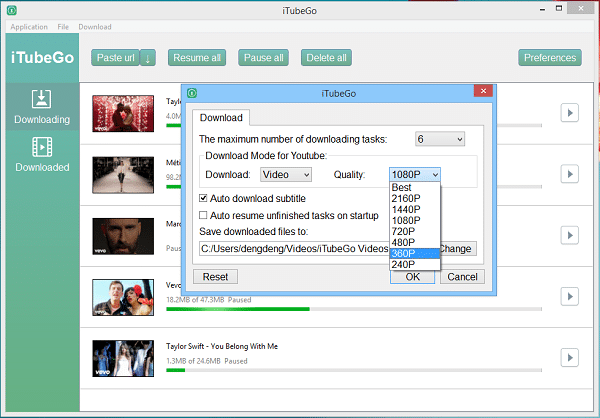Click the iTubeGo app icon in main title bar

point(12,10)
